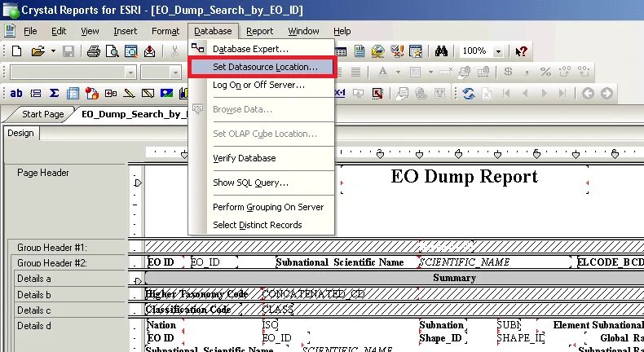Switch to the Start Page tab
Image resolution: width=644 pixels, height=352 pixels.
(x=42, y=114)
